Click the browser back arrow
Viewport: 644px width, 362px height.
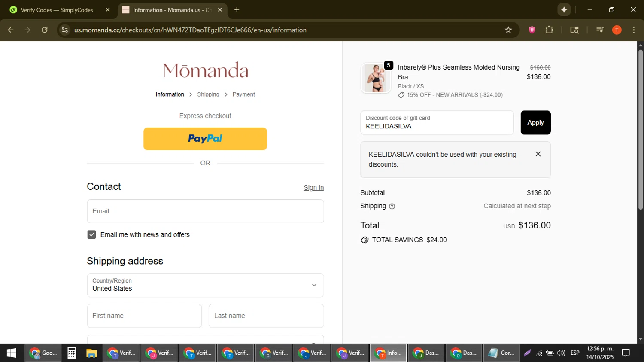(11, 30)
